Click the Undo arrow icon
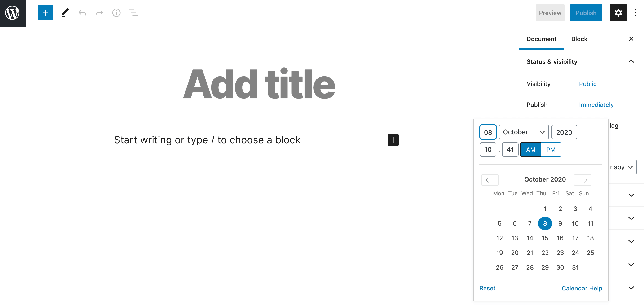The width and height of the screenshot is (644, 306). tap(83, 12)
